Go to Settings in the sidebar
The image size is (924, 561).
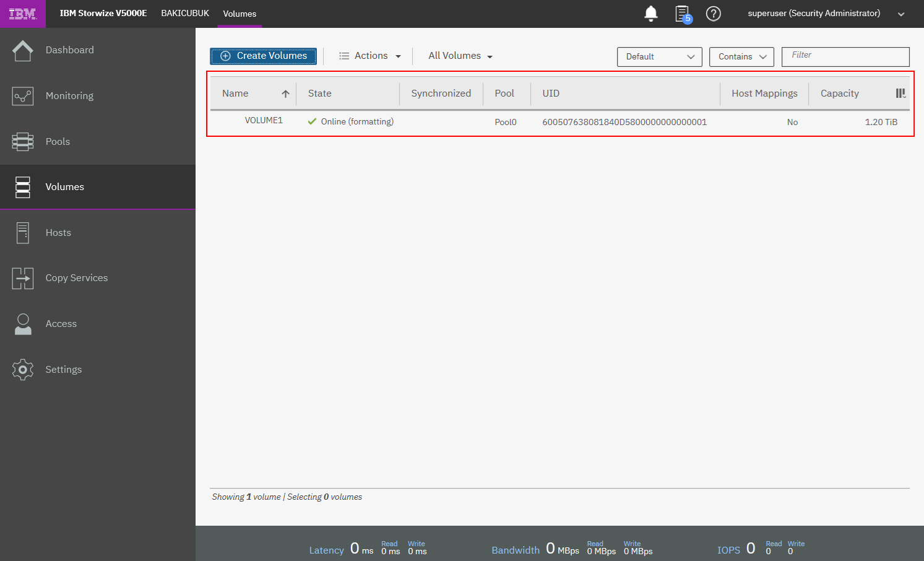[x=64, y=370]
